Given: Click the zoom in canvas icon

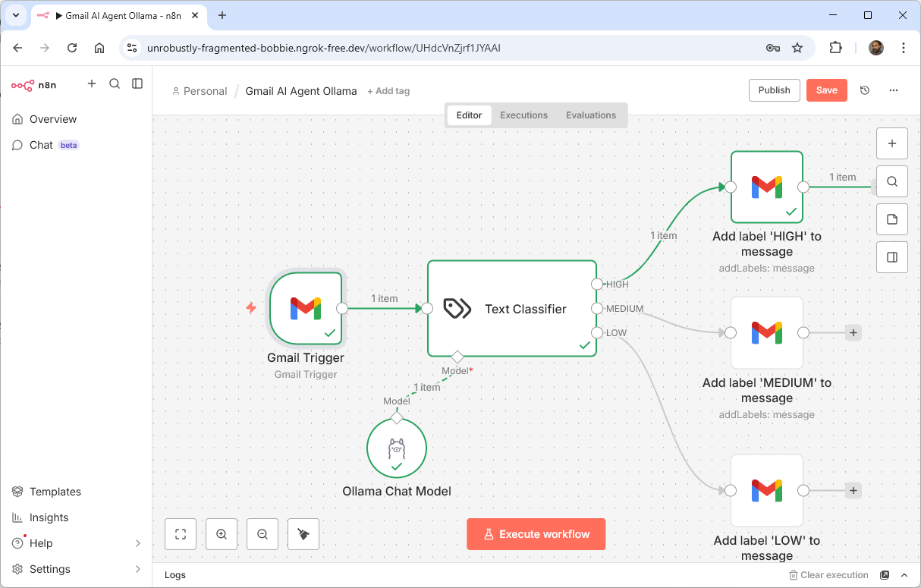Looking at the screenshot, I should (222, 534).
